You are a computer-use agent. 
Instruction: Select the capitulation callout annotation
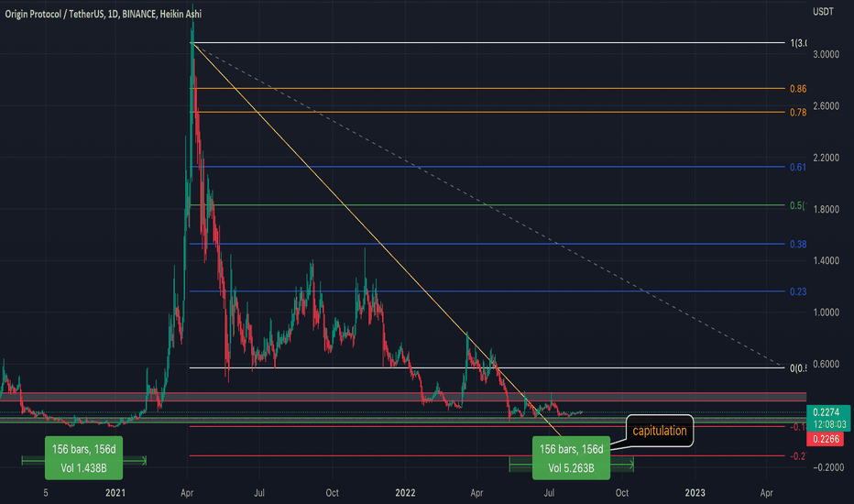(x=660, y=431)
